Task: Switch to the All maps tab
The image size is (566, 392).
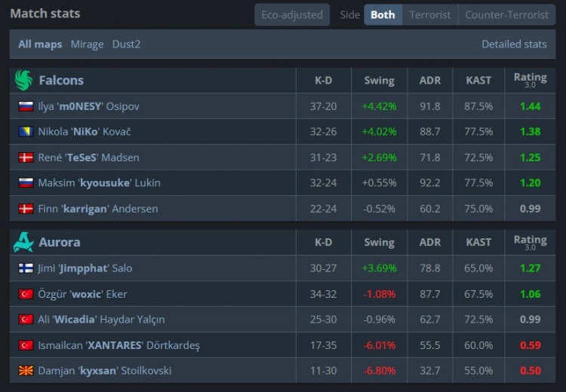Action: click(x=40, y=44)
